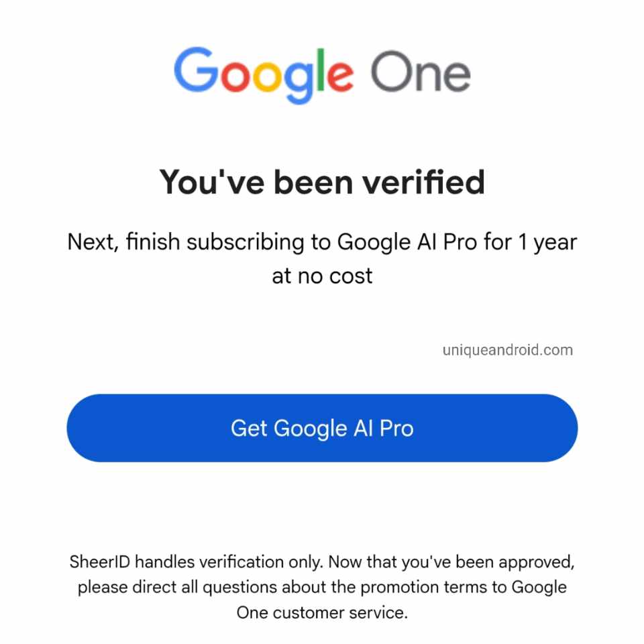Click "Now that you've been approved" text
The image size is (644, 644).
pos(451,561)
